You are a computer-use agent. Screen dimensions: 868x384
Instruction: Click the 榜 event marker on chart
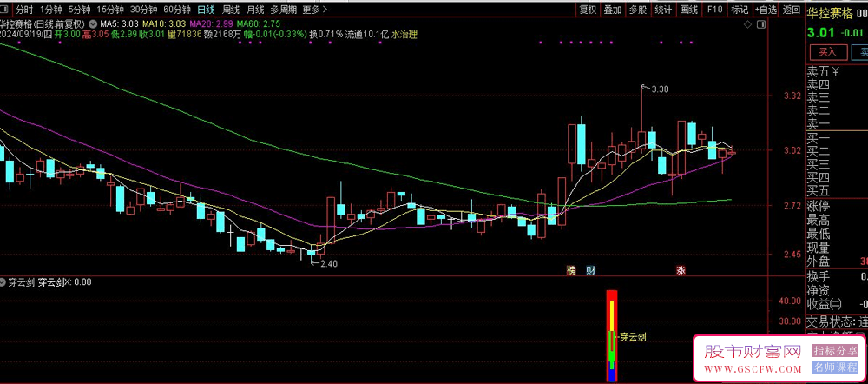coord(571,270)
